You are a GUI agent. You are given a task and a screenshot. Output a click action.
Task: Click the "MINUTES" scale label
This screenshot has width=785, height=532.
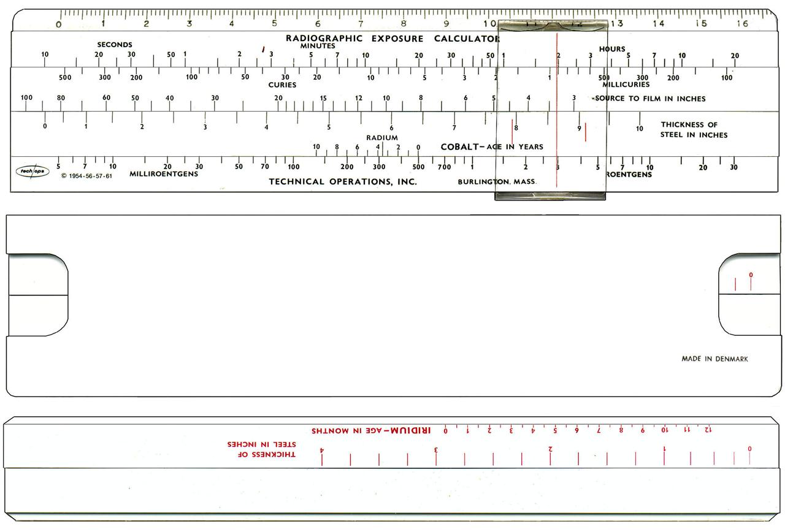click(318, 46)
